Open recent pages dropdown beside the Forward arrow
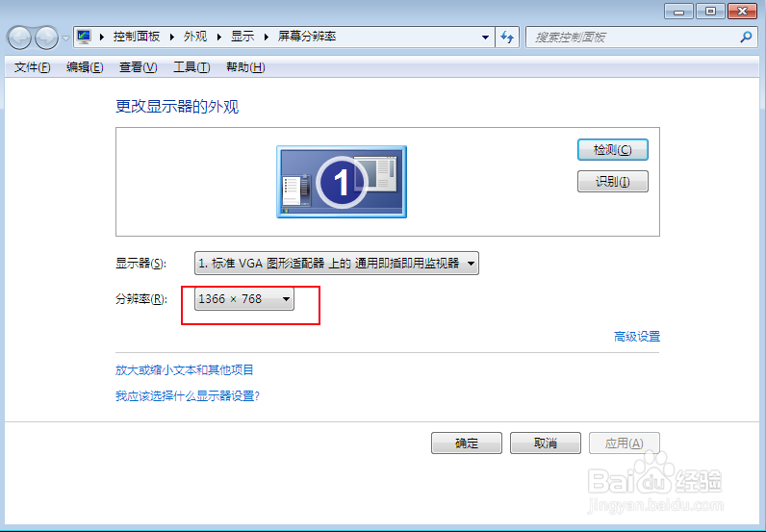766x532 pixels. tap(65, 38)
